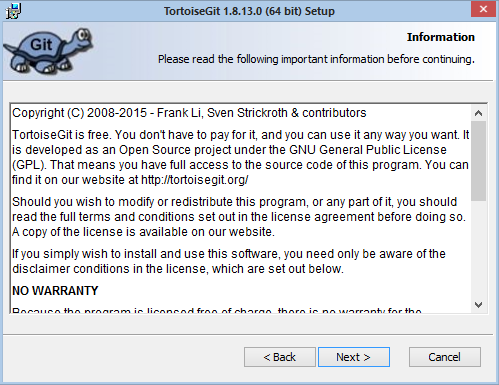Click "A copy of the license is available" line
499x385 pixels.
point(143,232)
